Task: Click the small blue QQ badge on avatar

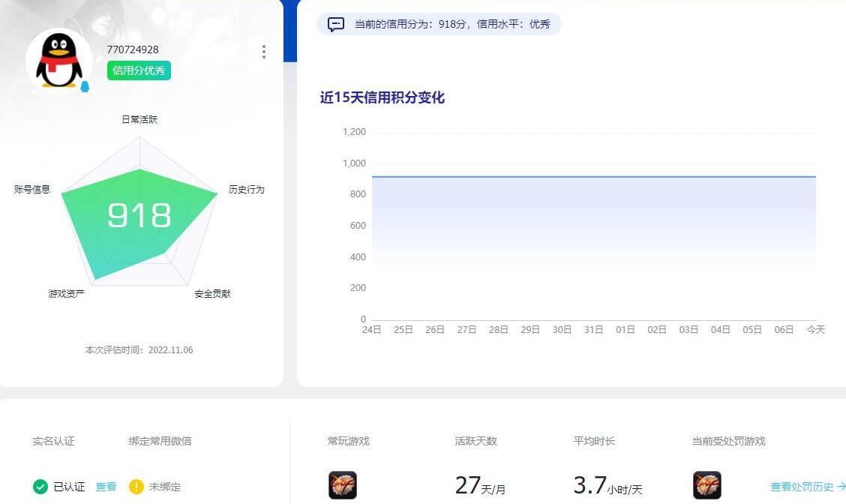Action: tap(85, 86)
